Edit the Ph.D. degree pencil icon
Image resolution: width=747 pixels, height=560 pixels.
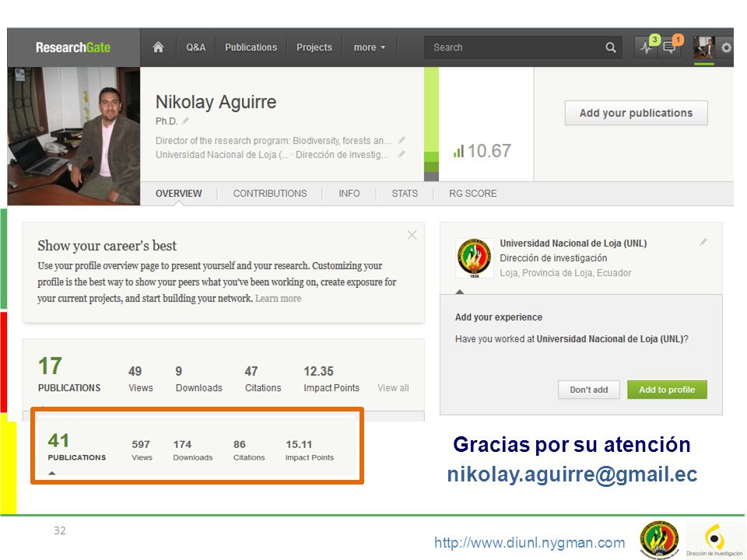point(185,121)
